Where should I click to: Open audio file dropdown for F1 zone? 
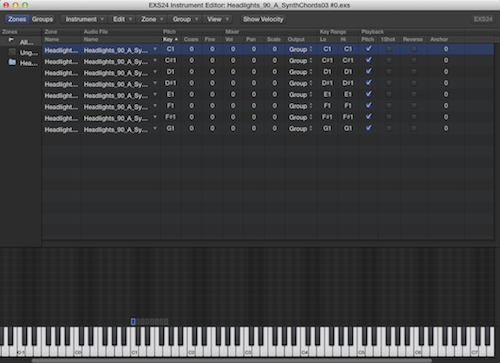(155, 106)
